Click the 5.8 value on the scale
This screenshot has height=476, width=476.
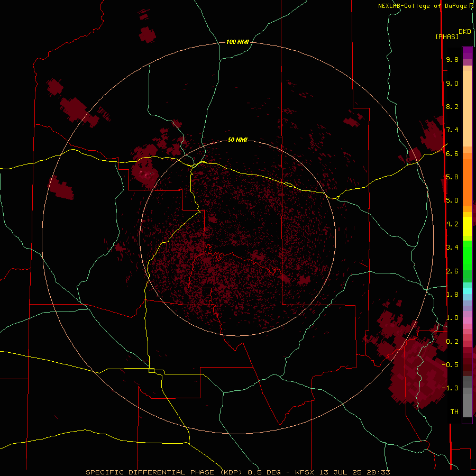(x=452, y=177)
